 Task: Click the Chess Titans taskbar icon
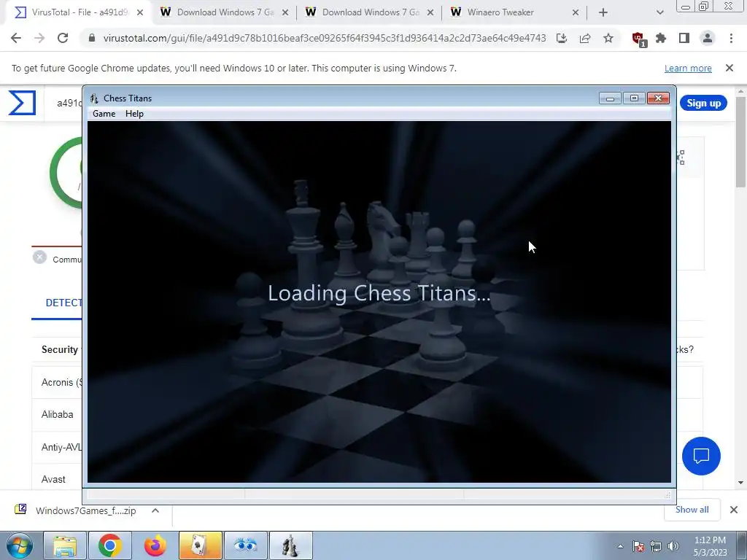point(290,545)
